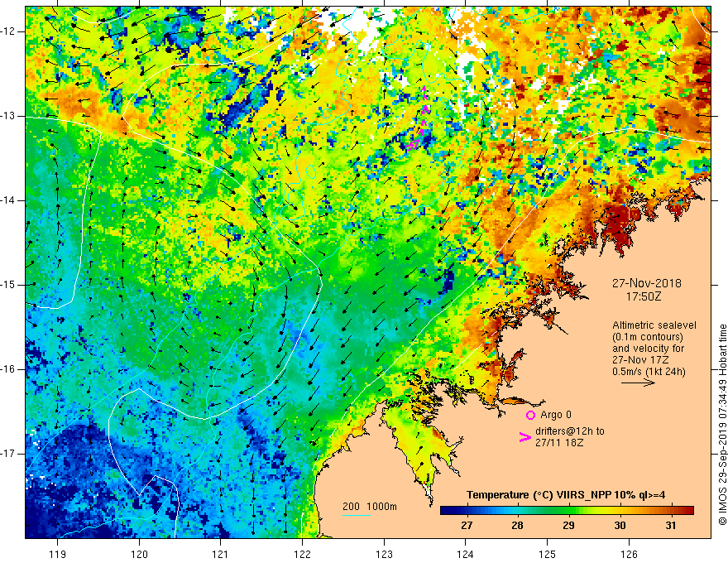Click the colorbar value 29
This screenshot has width=728, height=563.
coord(568,526)
